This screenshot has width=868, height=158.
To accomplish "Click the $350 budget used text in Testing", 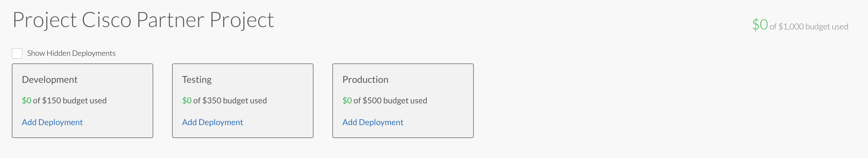I will [230, 100].
